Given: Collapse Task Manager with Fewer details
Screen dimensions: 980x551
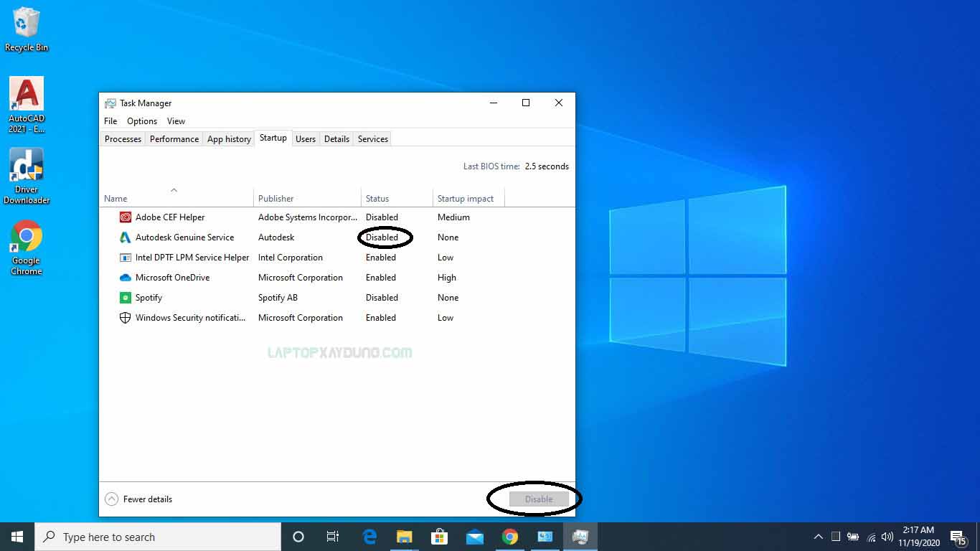Looking at the screenshot, I should [x=138, y=499].
